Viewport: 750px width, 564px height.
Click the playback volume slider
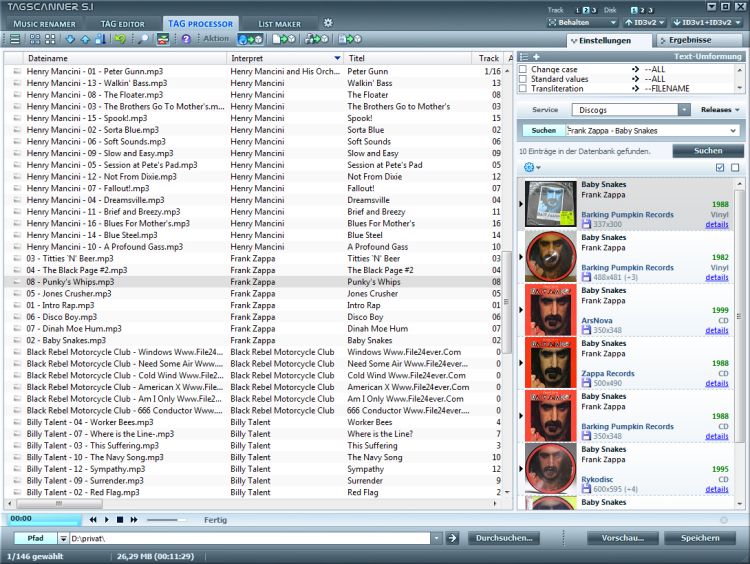166,520
